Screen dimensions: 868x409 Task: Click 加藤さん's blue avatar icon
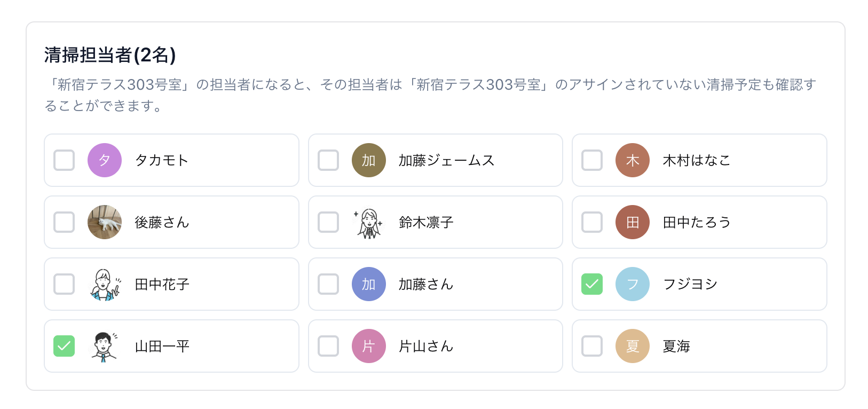pos(369,284)
